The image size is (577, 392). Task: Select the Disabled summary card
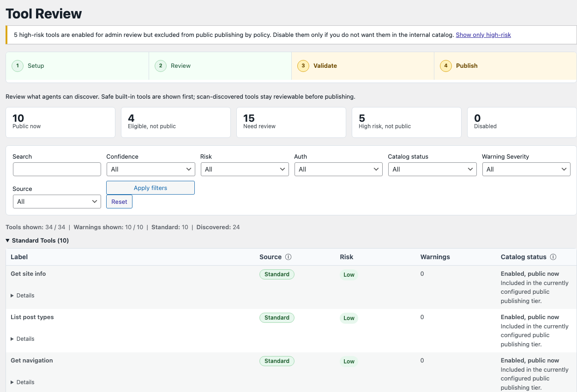[x=522, y=122]
